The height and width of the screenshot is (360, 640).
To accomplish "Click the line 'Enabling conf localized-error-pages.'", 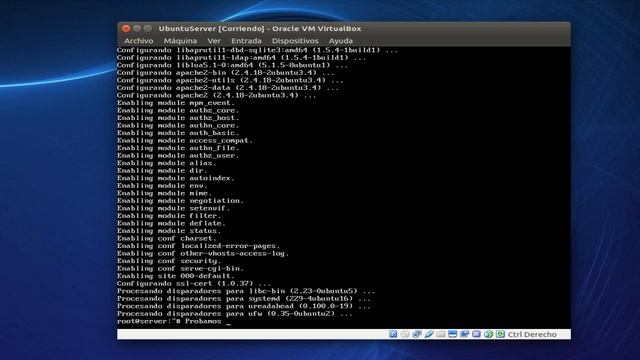I will click(x=198, y=246).
